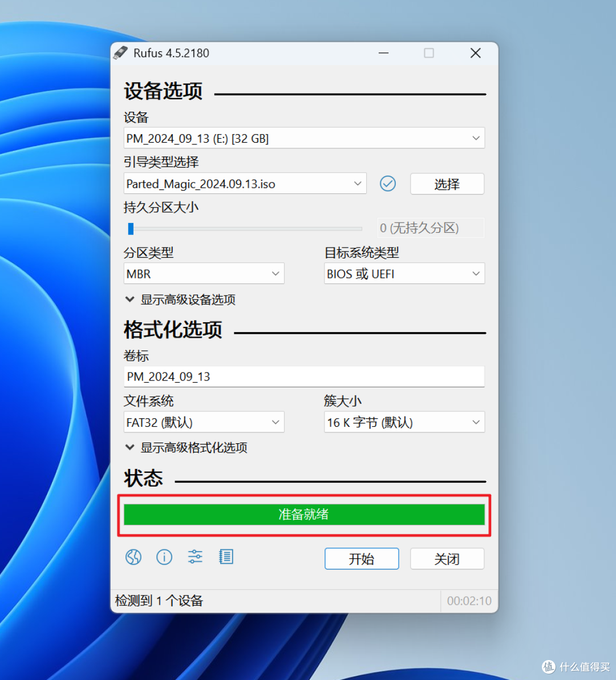Click the 持久分区大小 label

point(161,207)
